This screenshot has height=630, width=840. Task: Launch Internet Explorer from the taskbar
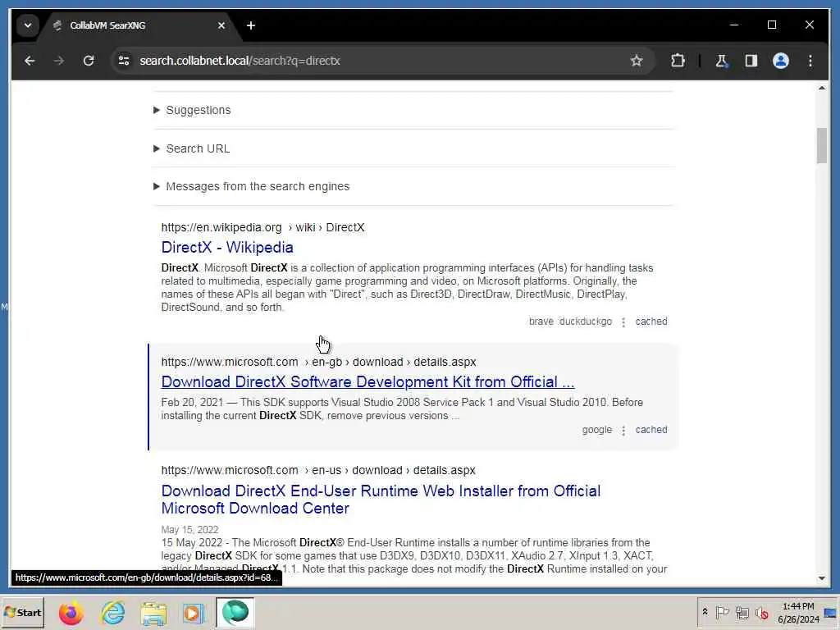[x=112, y=612]
